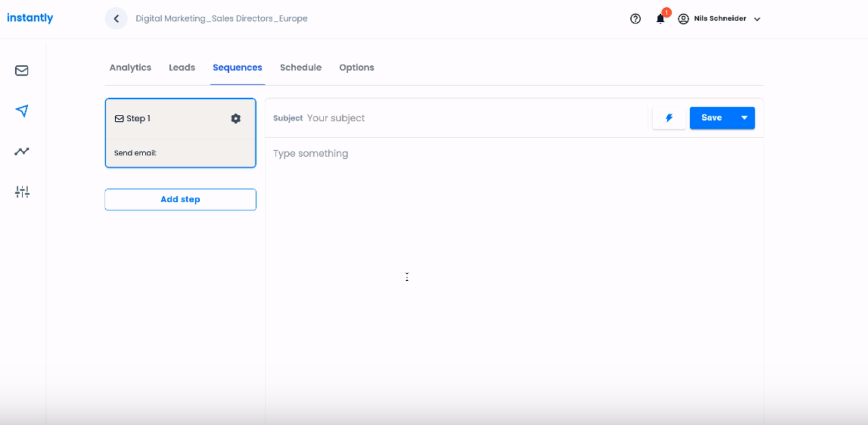This screenshot has width=868, height=425.
Task: Open analytics trend line sidebar icon
Action: [x=22, y=151]
